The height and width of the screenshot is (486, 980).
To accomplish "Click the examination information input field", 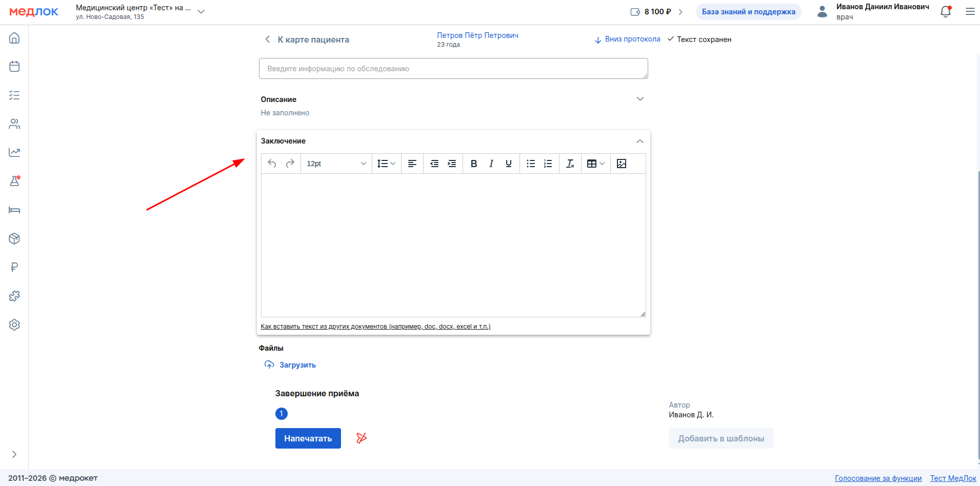I will [x=453, y=69].
